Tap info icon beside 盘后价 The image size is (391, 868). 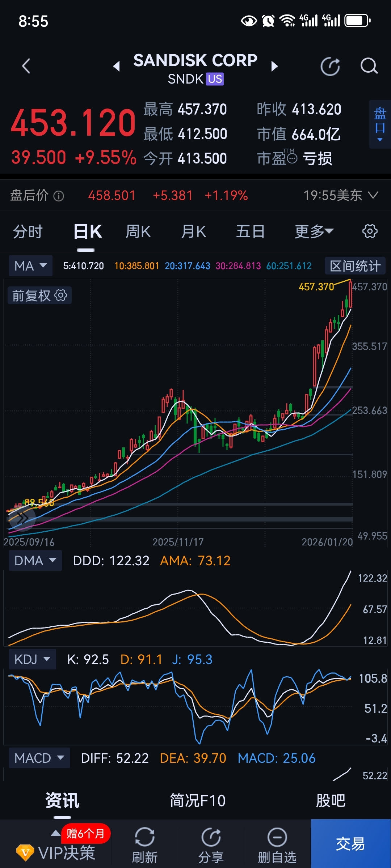pyautogui.click(x=59, y=196)
